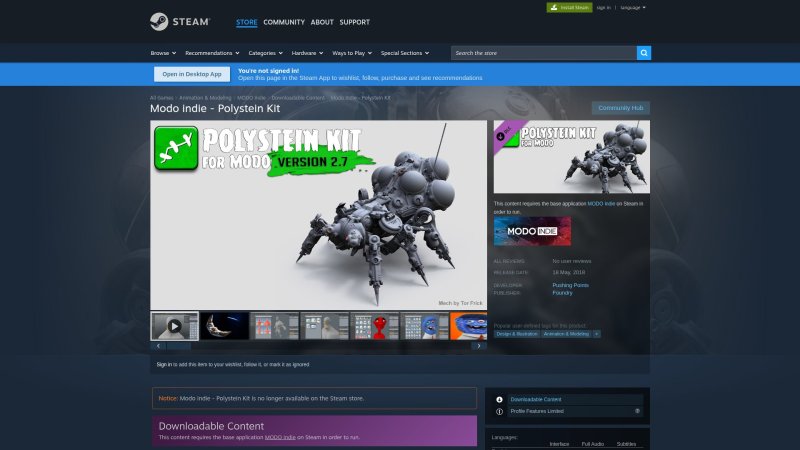Click Open in Desktop App button

pyautogui.click(x=192, y=74)
